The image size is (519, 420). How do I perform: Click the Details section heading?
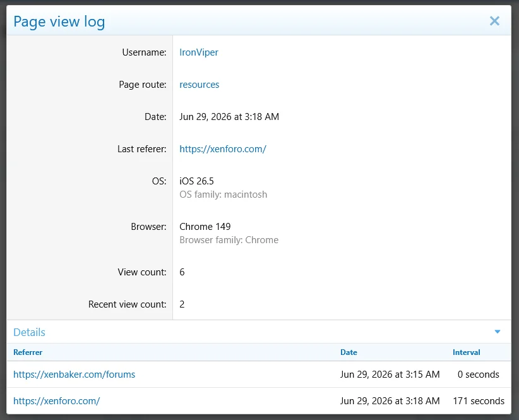[29, 332]
